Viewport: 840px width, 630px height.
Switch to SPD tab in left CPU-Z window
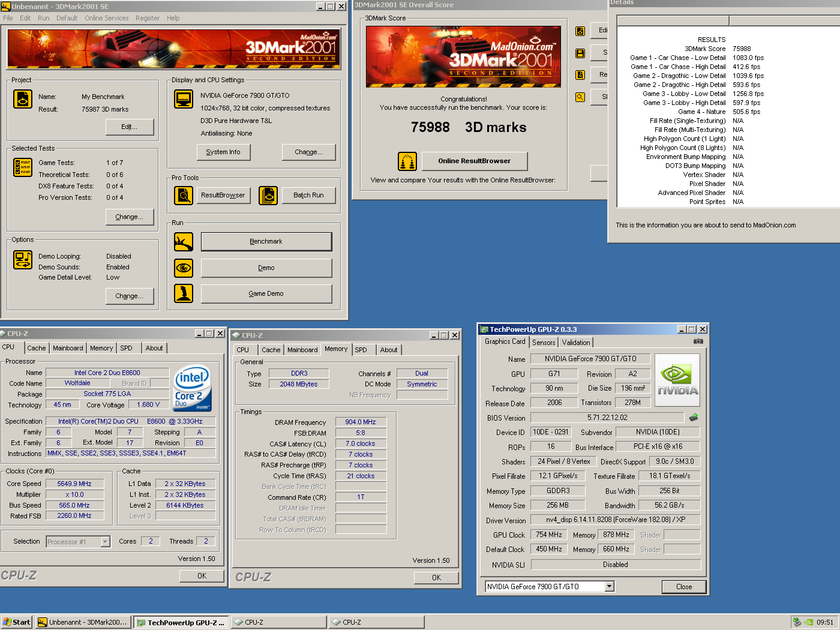point(126,348)
